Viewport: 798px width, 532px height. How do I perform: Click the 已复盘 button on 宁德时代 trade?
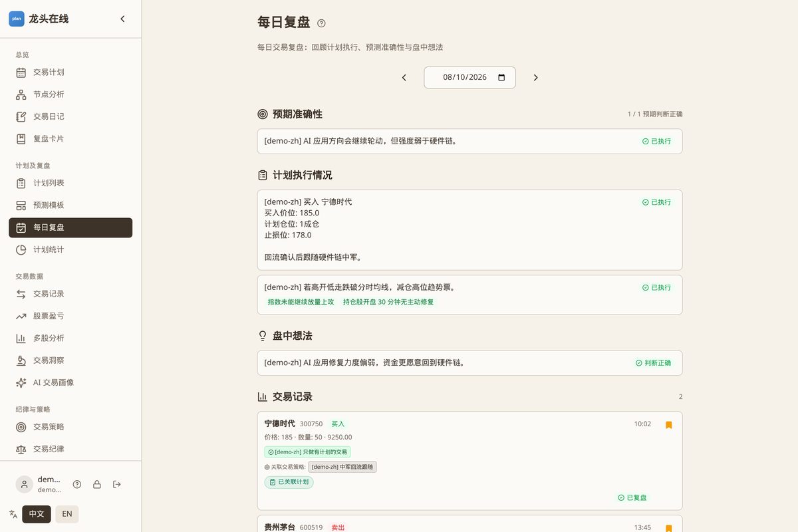click(632, 497)
